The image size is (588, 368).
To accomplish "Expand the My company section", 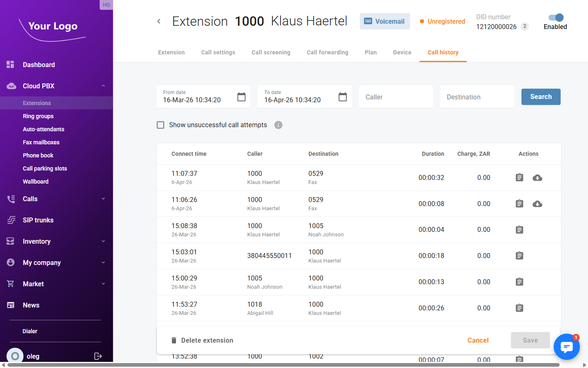I will click(x=103, y=263).
